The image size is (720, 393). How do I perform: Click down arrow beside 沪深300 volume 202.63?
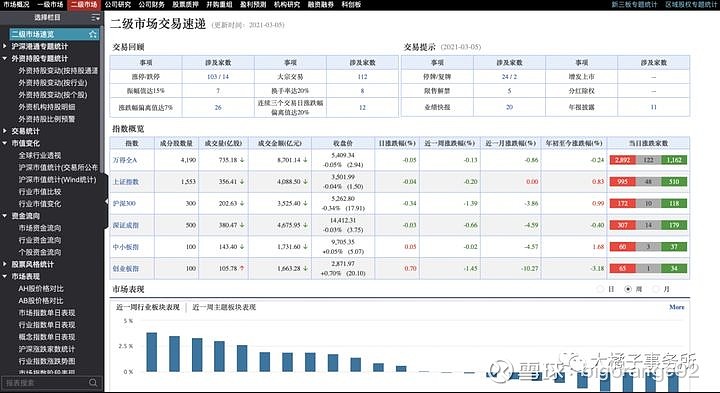click(x=242, y=203)
